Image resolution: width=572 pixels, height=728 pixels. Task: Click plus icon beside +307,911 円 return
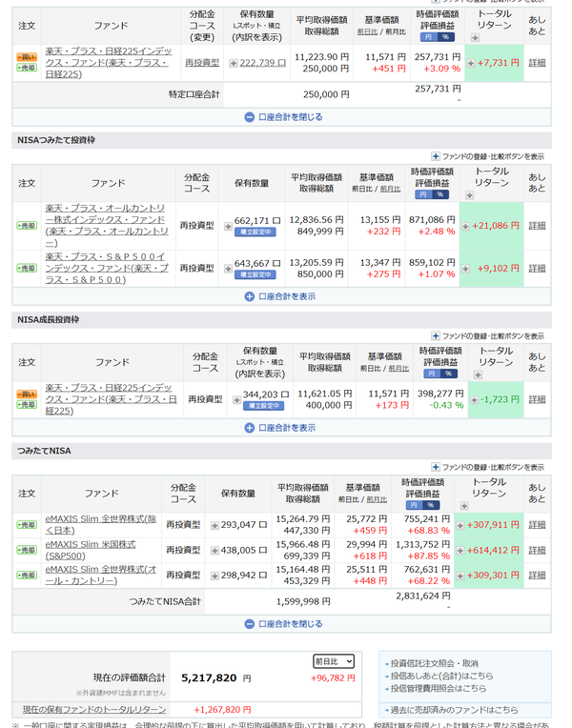pos(460,526)
